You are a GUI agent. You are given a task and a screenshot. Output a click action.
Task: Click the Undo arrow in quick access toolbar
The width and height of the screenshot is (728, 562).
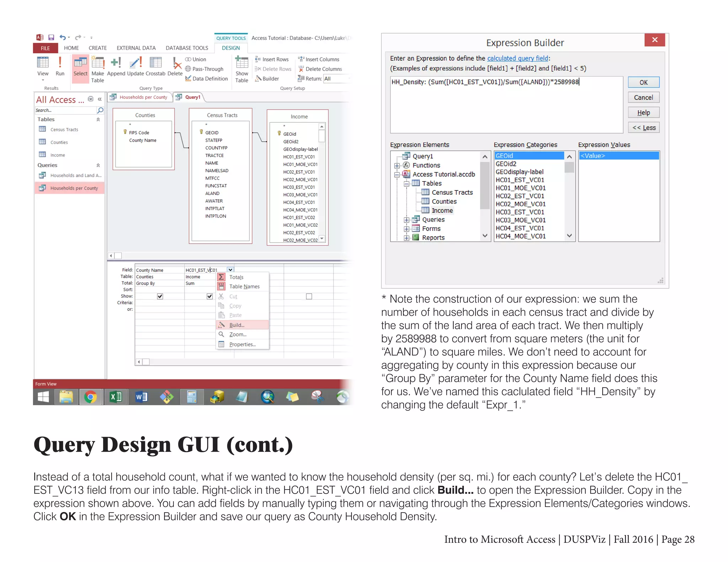pyautogui.click(x=63, y=37)
